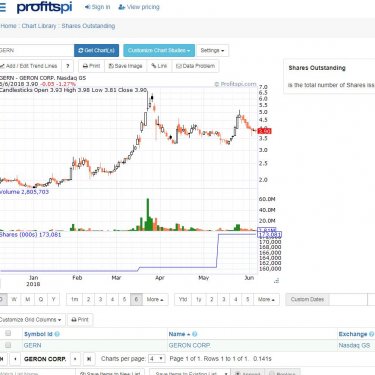Open Charts per page dropdown
Viewport: 375px width, 375px height.
tap(156, 359)
